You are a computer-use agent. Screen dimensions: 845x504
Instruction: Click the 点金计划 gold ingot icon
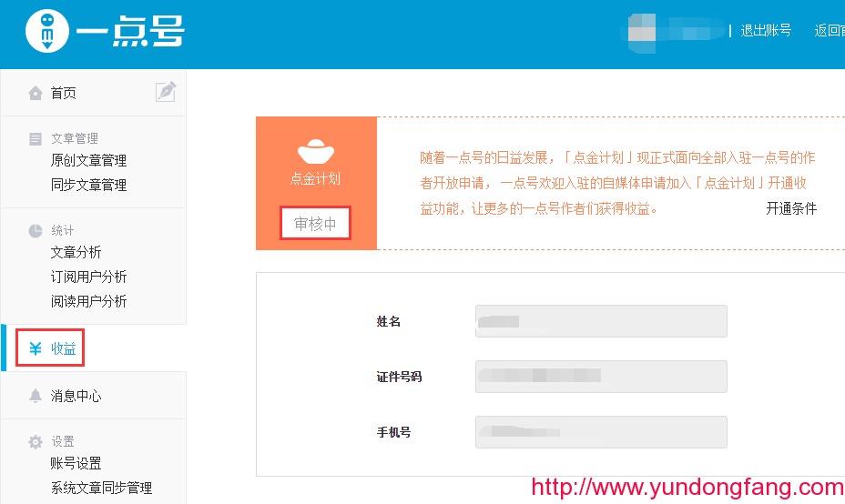click(x=315, y=149)
